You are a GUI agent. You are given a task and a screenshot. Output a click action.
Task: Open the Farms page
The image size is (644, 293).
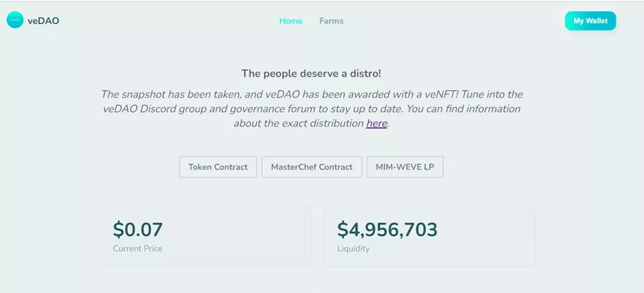click(331, 21)
